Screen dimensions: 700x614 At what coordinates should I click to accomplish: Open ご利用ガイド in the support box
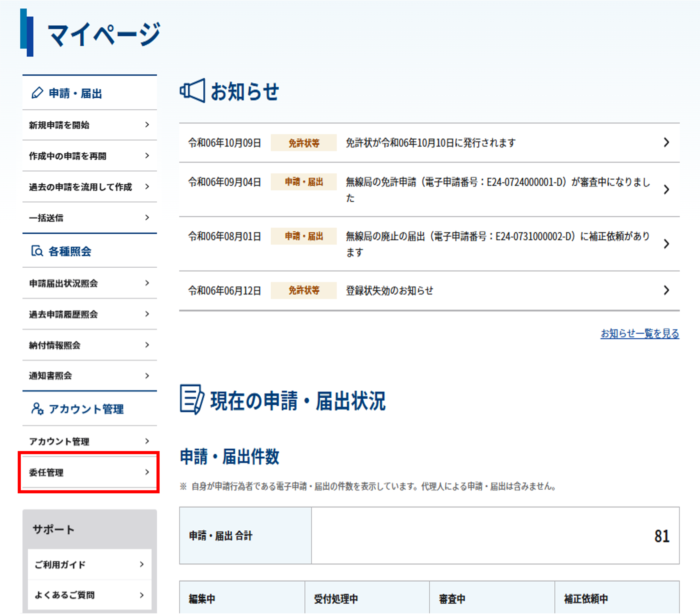click(x=90, y=564)
